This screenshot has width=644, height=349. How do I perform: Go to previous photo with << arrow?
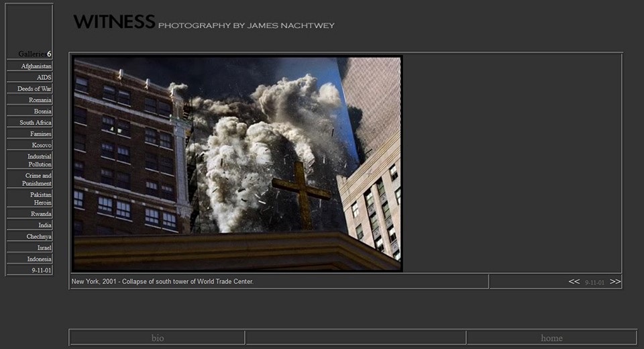(x=574, y=282)
